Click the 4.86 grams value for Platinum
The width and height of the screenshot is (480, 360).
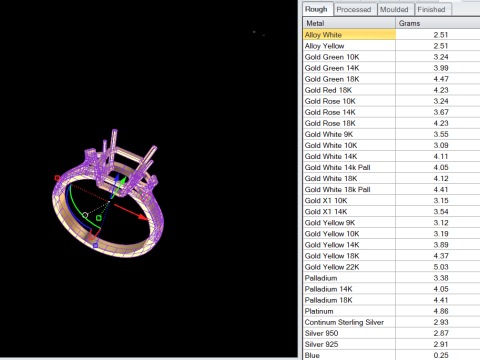441,311
